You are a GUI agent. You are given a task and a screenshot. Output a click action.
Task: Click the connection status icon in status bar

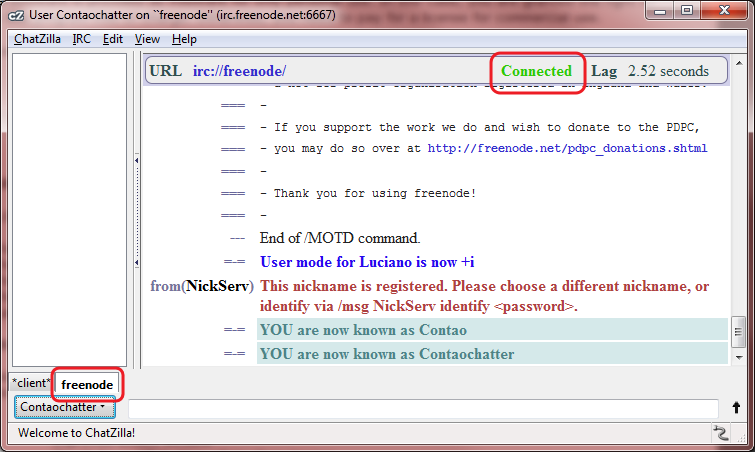point(719,433)
